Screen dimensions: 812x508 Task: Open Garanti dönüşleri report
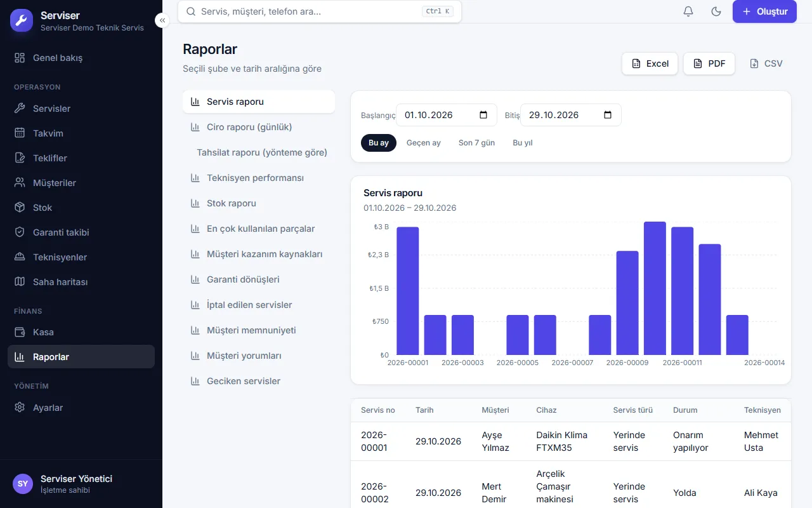click(259, 279)
